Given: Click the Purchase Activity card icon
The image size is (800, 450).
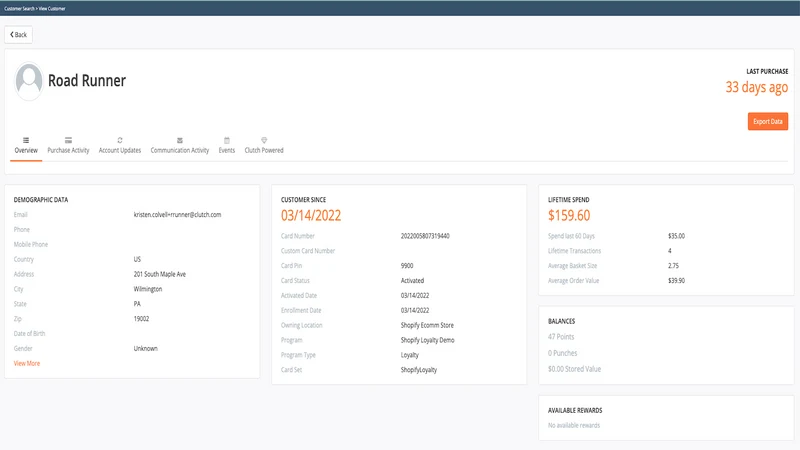Looking at the screenshot, I should (x=68, y=140).
